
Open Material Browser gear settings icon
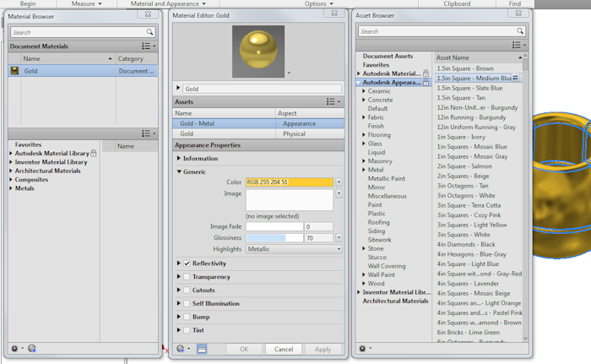tap(16, 349)
